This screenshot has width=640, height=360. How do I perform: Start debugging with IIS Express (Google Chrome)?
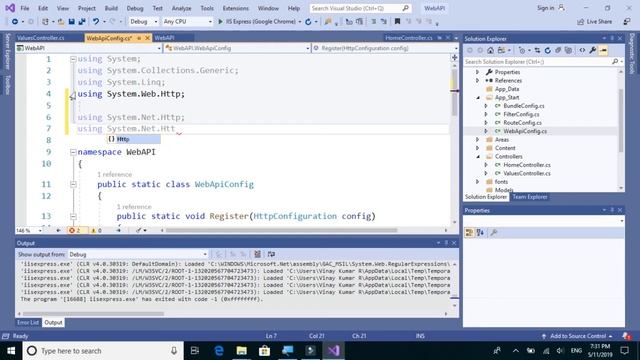coord(259,22)
